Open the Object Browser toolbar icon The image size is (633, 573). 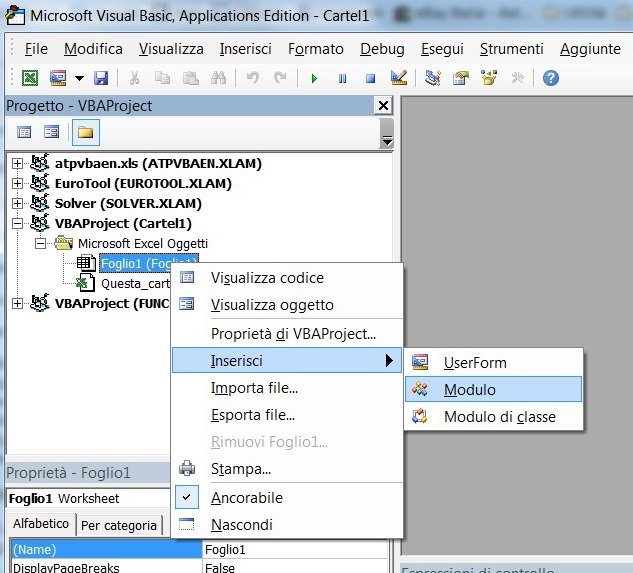tap(489, 78)
